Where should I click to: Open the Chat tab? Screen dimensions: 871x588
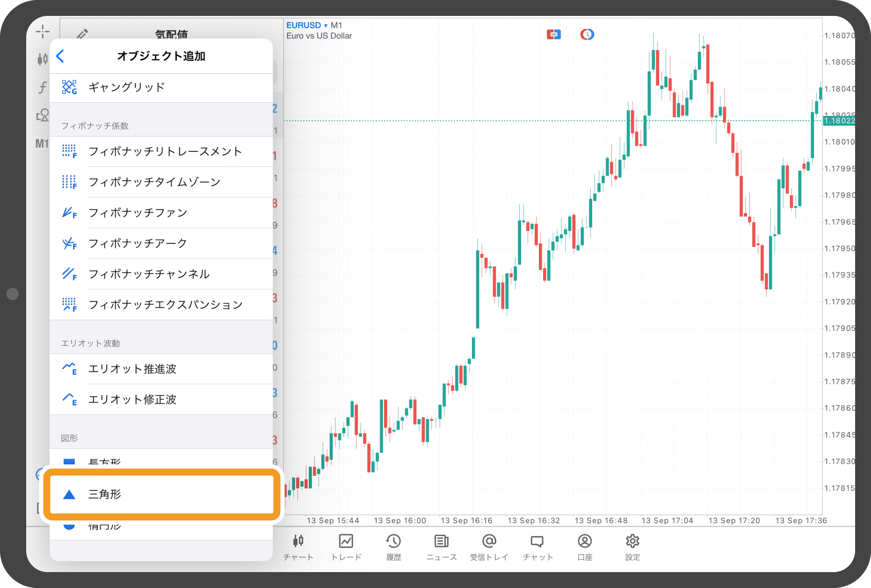[537, 546]
